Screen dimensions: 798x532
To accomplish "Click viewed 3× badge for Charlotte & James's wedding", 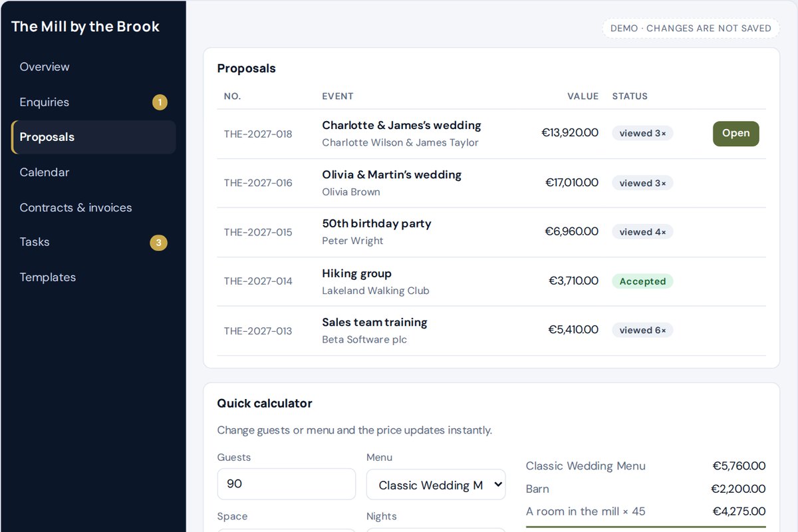I will coord(642,134).
